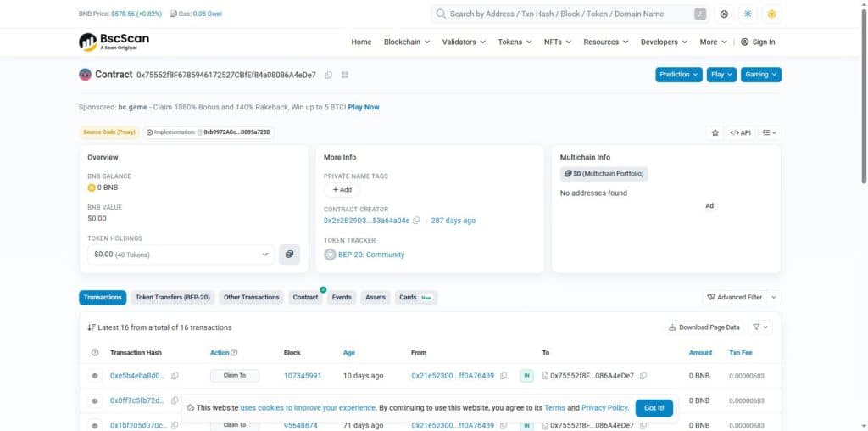Add contract to watch list star

point(715,132)
